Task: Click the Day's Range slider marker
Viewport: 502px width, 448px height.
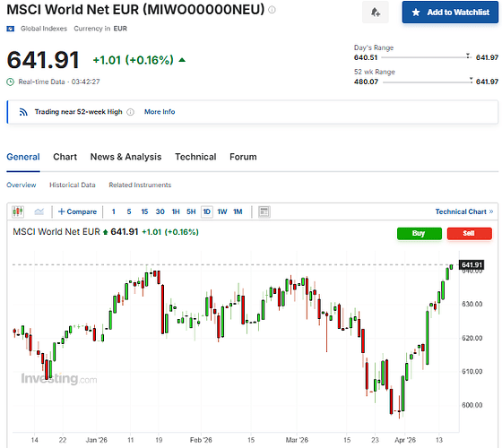Action: click(x=468, y=56)
